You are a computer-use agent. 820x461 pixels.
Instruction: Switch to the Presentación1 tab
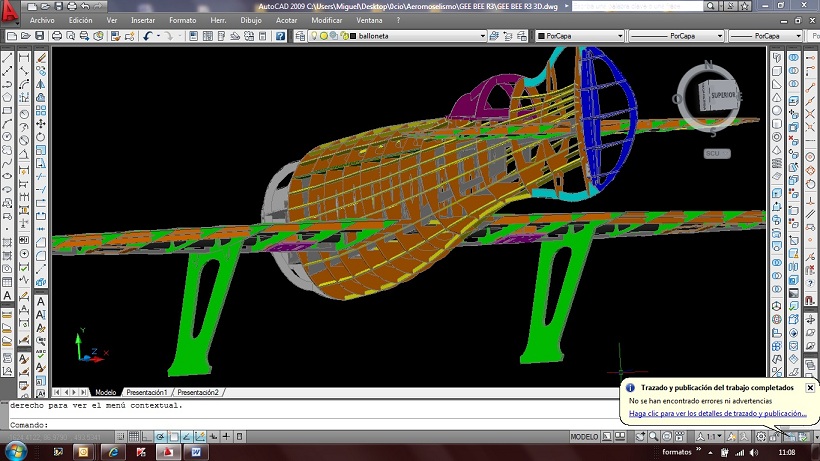point(146,393)
